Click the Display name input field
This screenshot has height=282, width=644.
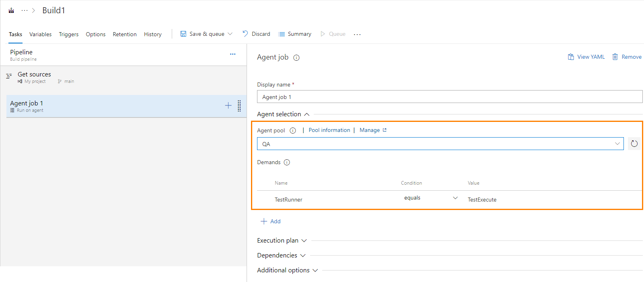449,97
